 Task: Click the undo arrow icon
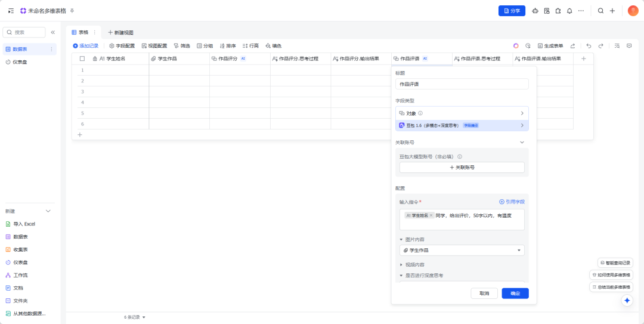coord(589,46)
